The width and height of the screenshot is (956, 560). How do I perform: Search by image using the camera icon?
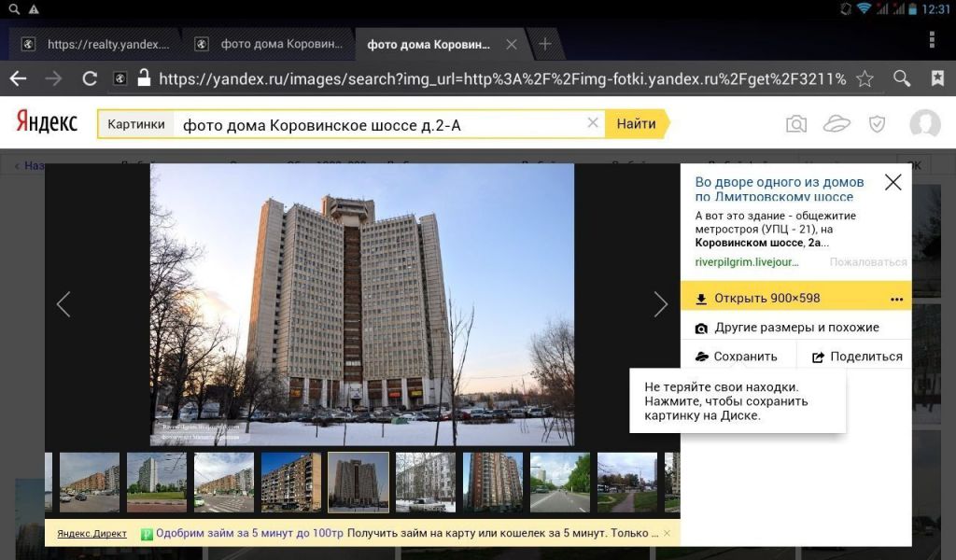click(795, 124)
